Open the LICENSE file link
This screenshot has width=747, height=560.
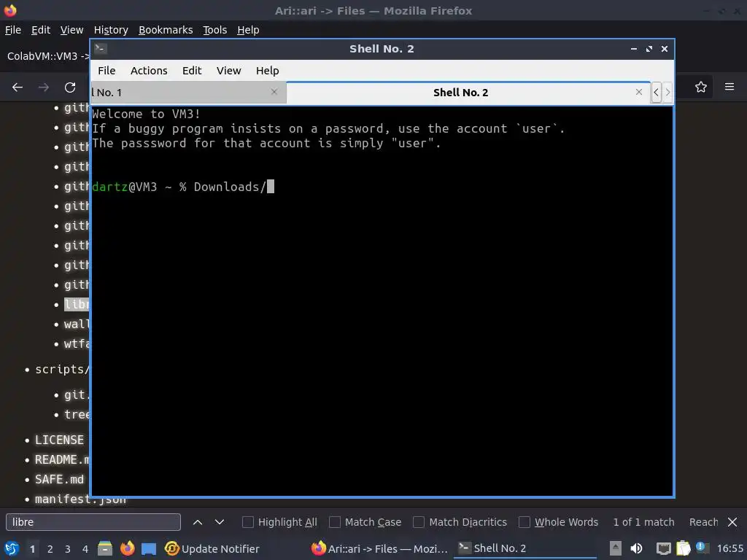coord(59,440)
